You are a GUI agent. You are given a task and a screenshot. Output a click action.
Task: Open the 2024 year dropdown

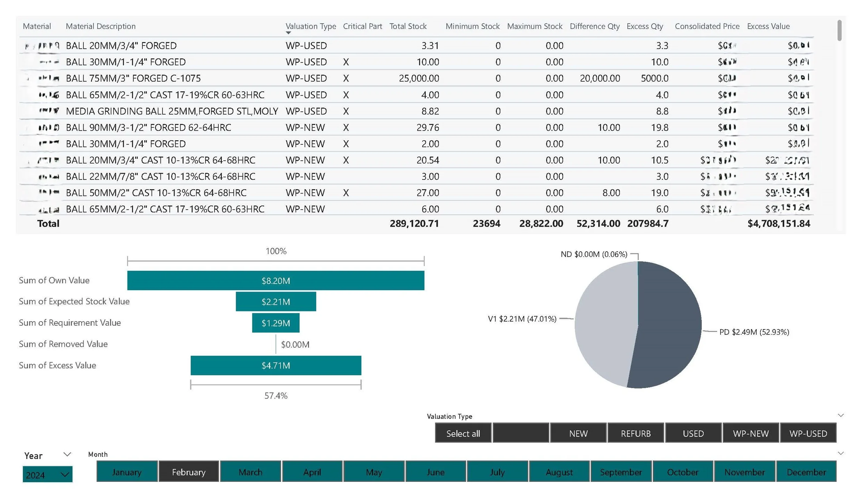click(48, 475)
